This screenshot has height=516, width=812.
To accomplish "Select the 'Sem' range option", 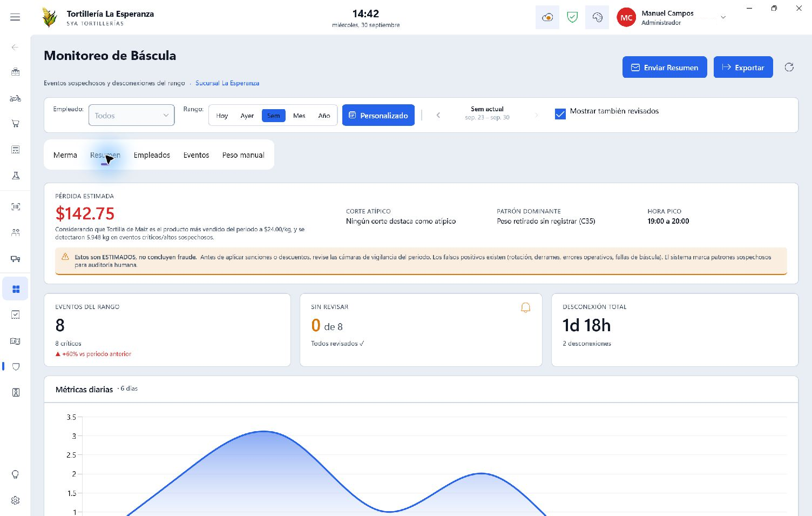I will pyautogui.click(x=274, y=116).
